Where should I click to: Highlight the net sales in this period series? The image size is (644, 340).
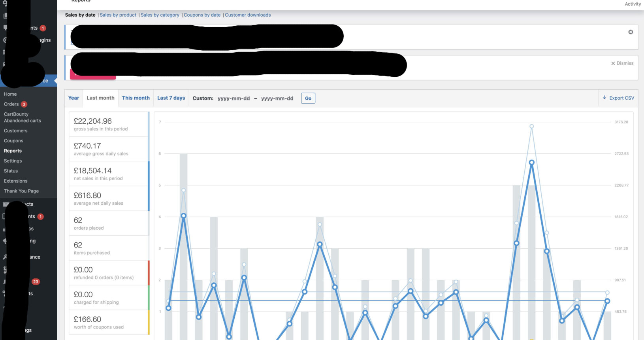click(x=109, y=174)
